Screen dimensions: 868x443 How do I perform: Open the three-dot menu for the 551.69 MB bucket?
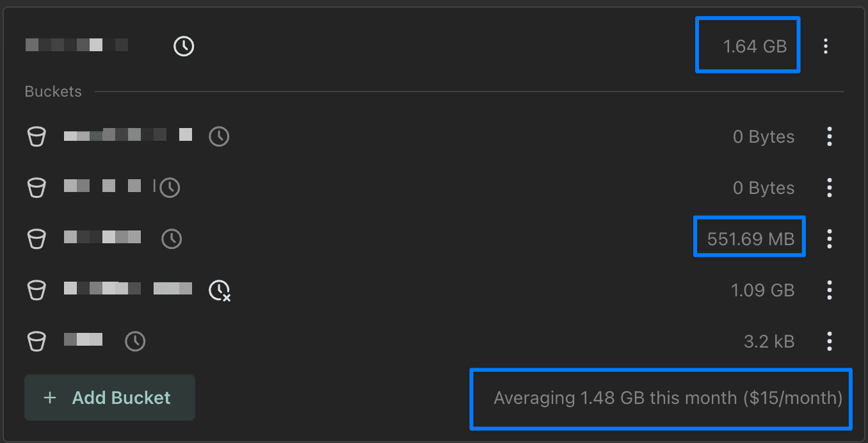[x=830, y=239]
